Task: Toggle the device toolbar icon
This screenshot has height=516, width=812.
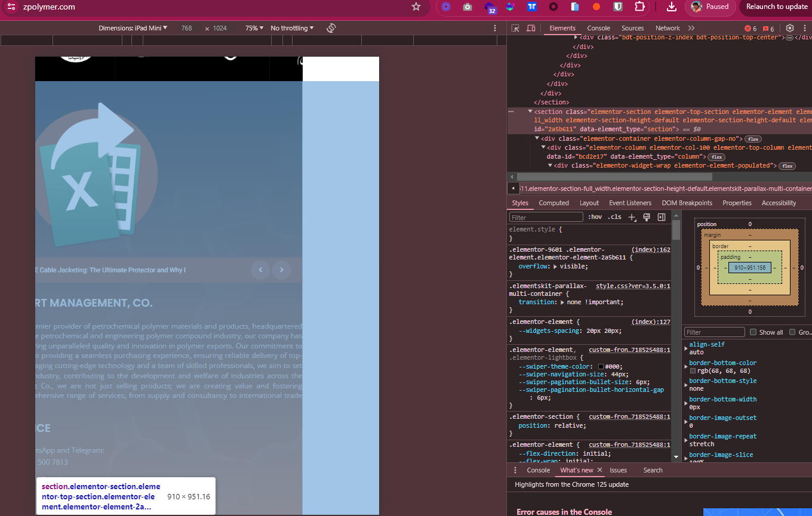Action: pyautogui.click(x=530, y=28)
